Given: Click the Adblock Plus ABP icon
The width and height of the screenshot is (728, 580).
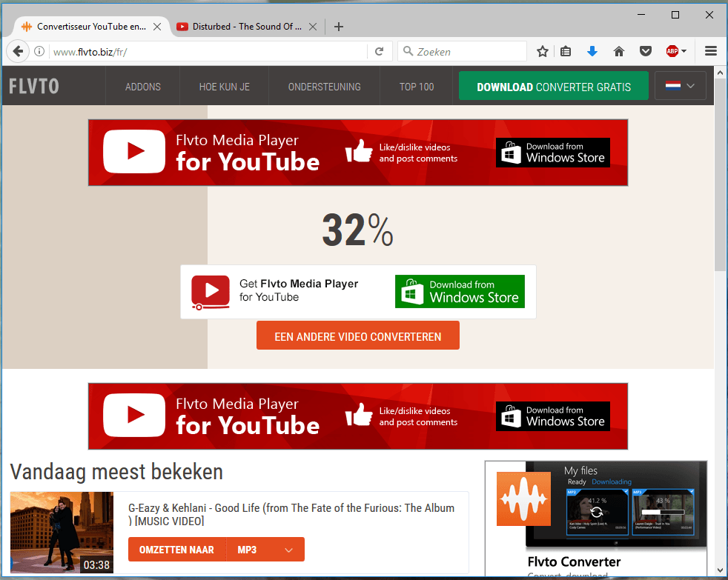Looking at the screenshot, I should point(672,52).
